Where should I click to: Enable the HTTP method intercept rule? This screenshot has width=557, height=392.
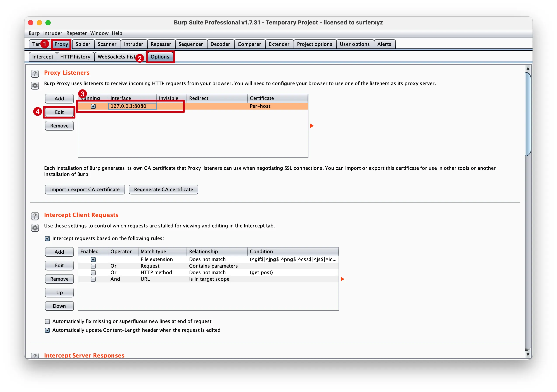point(93,272)
